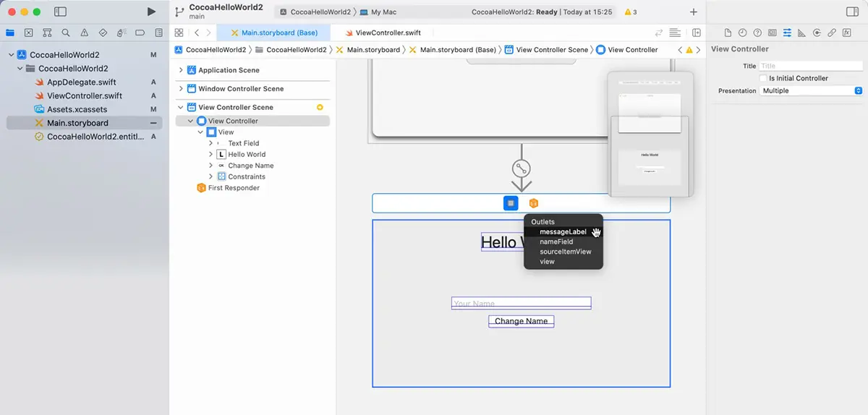Show the Bindings inspector

point(832,33)
